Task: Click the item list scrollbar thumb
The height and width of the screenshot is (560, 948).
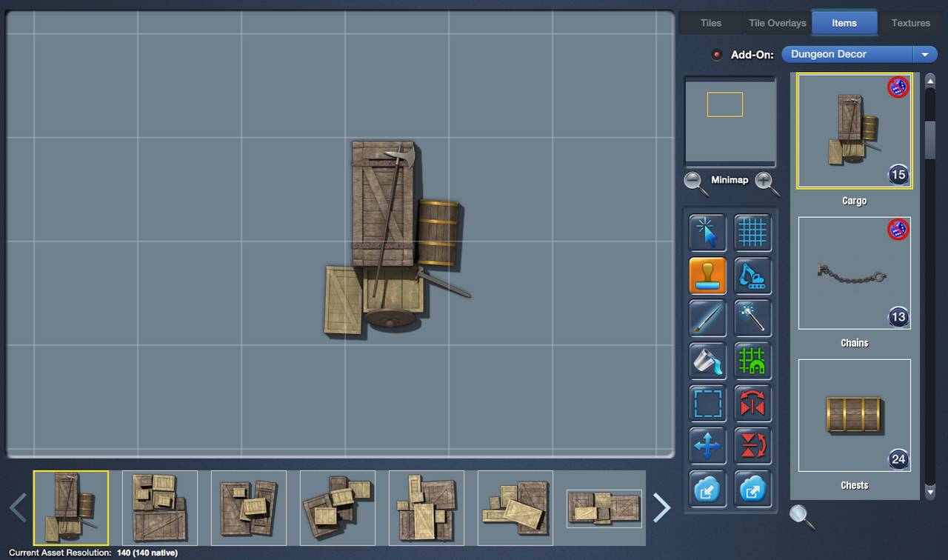Action: coord(930,139)
